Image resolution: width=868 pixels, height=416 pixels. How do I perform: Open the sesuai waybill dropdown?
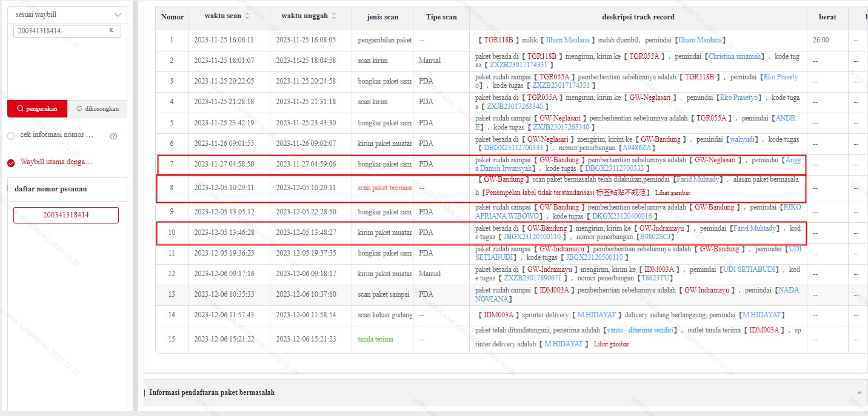[67, 15]
